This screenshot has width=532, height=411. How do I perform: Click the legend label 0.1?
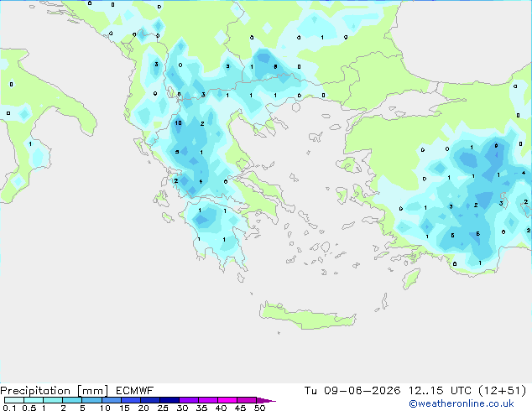[9, 408]
